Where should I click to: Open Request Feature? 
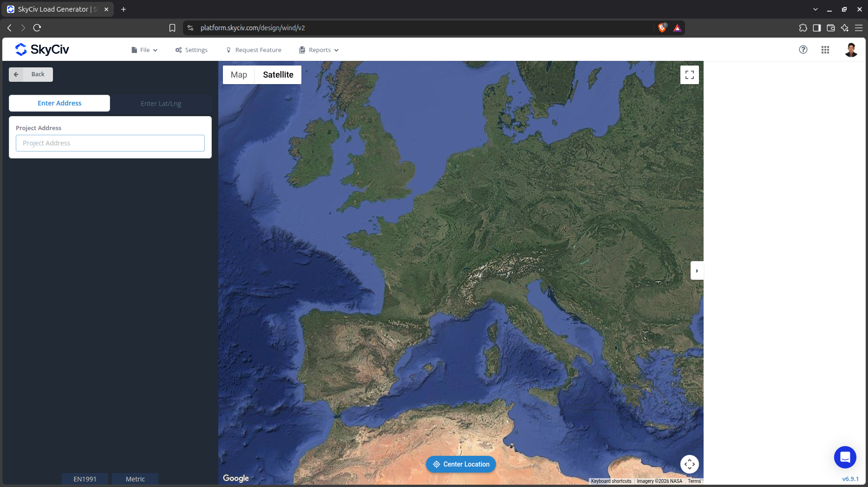coord(254,50)
